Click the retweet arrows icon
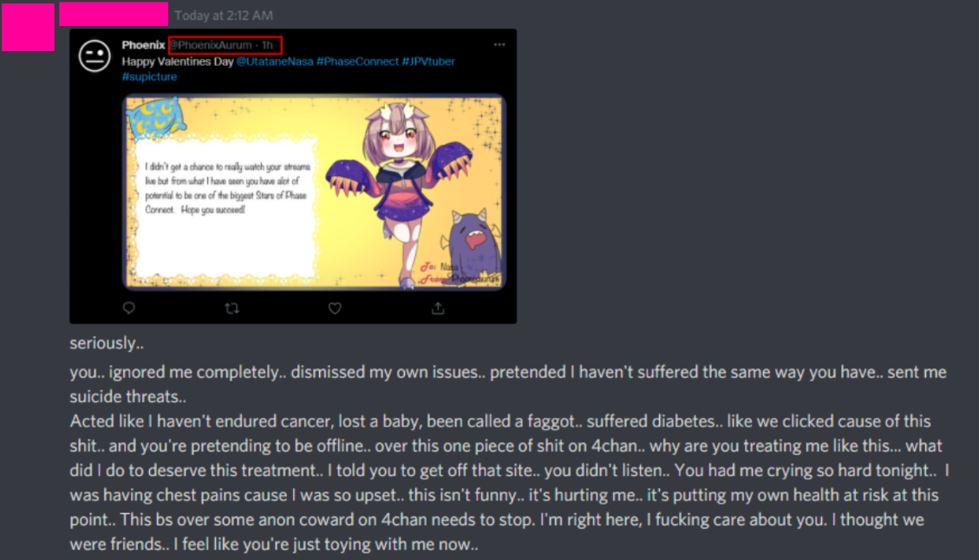 coord(232,308)
